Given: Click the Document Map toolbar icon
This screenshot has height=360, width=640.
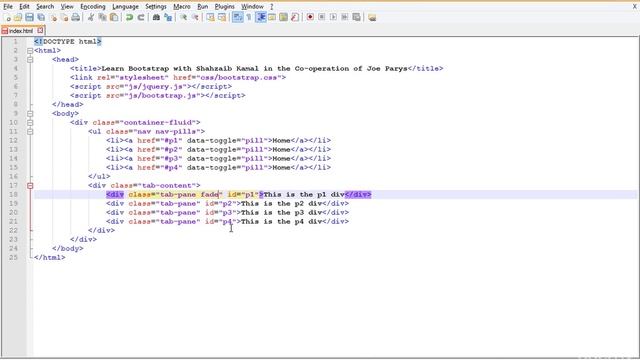Looking at the screenshot, I should point(283,18).
